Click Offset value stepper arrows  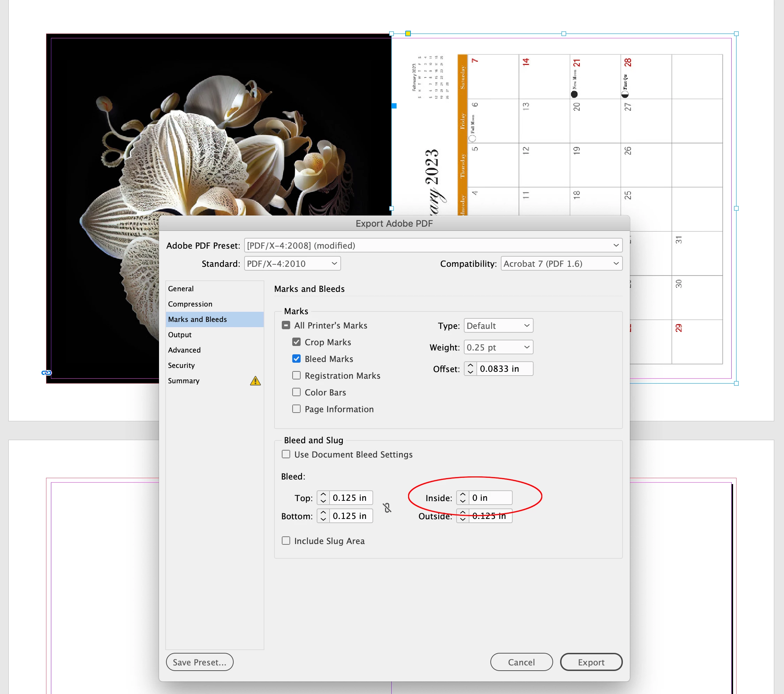click(x=470, y=369)
